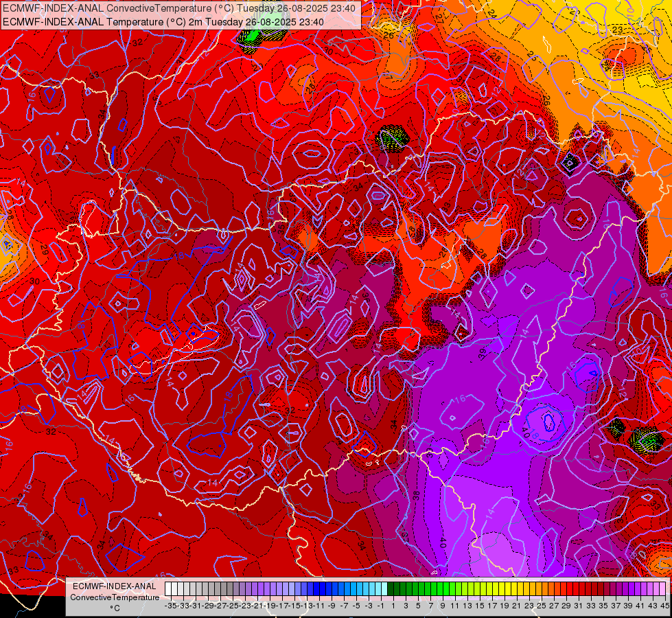Image resolution: width=672 pixels, height=618 pixels.
Task: Pick the white legend swatch above -35
Action: 168,588
